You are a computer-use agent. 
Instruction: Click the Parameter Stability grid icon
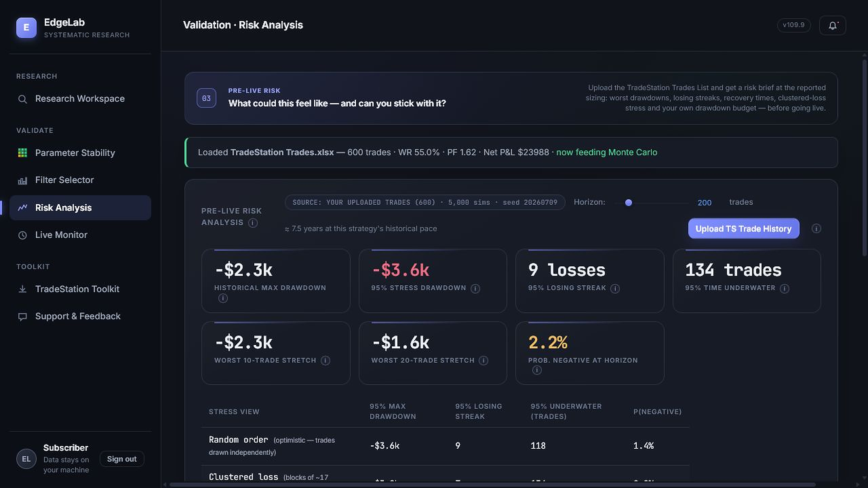(x=22, y=153)
